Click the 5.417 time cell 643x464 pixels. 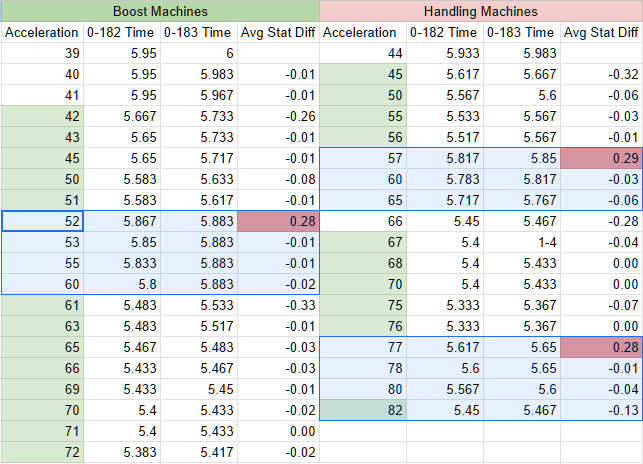pos(199,452)
